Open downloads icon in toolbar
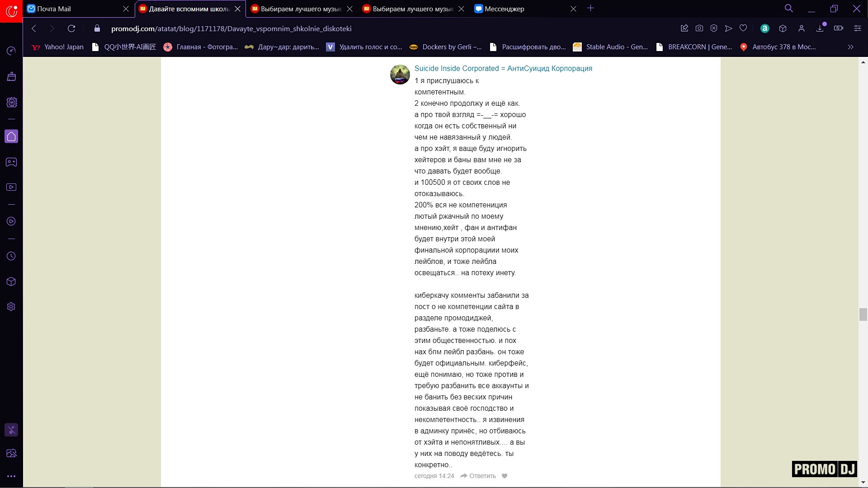The width and height of the screenshot is (868, 488). tap(820, 28)
